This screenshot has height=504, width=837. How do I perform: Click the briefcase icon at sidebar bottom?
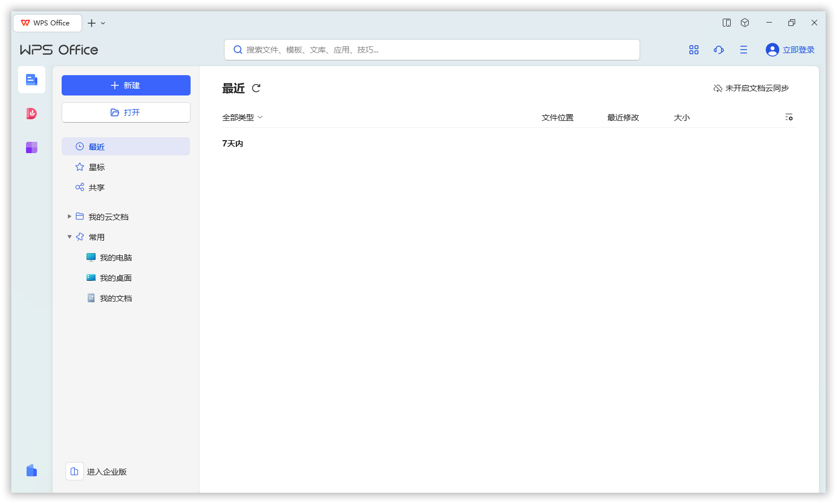pyautogui.click(x=31, y=471)
